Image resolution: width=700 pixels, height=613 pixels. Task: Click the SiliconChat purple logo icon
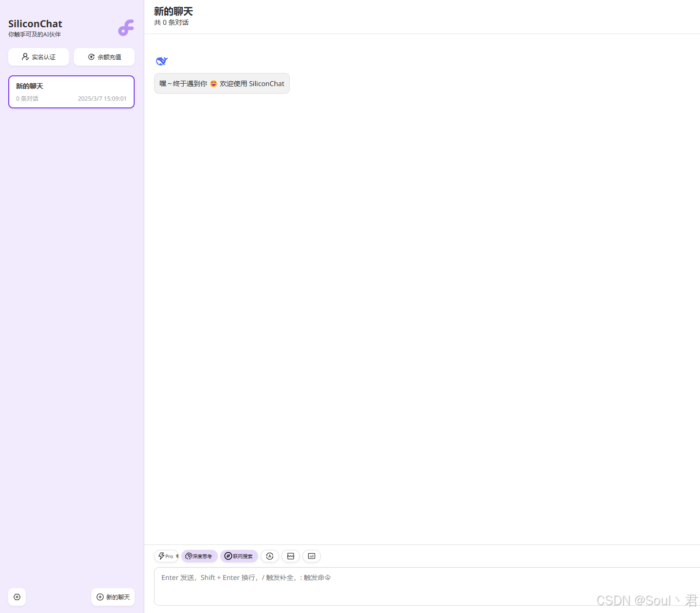tap(126, 28)
